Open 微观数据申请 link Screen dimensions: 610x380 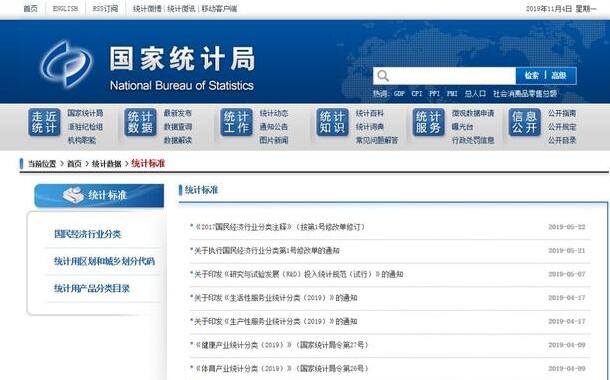[473, 113]
